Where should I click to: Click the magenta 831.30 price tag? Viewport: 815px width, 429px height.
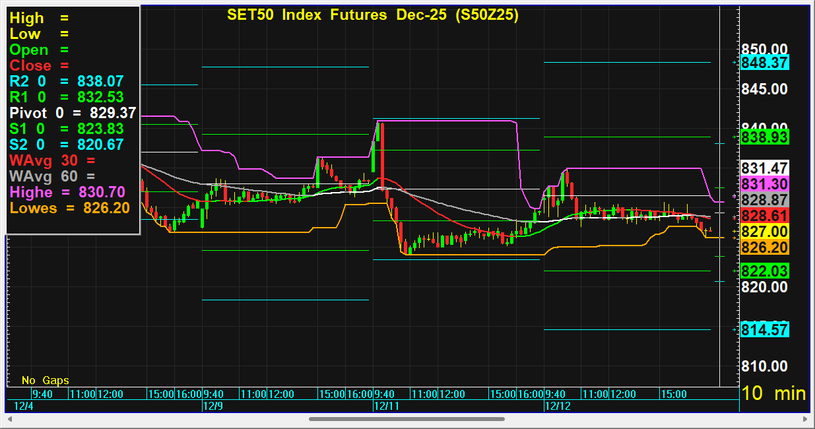(x=765, y=185)
